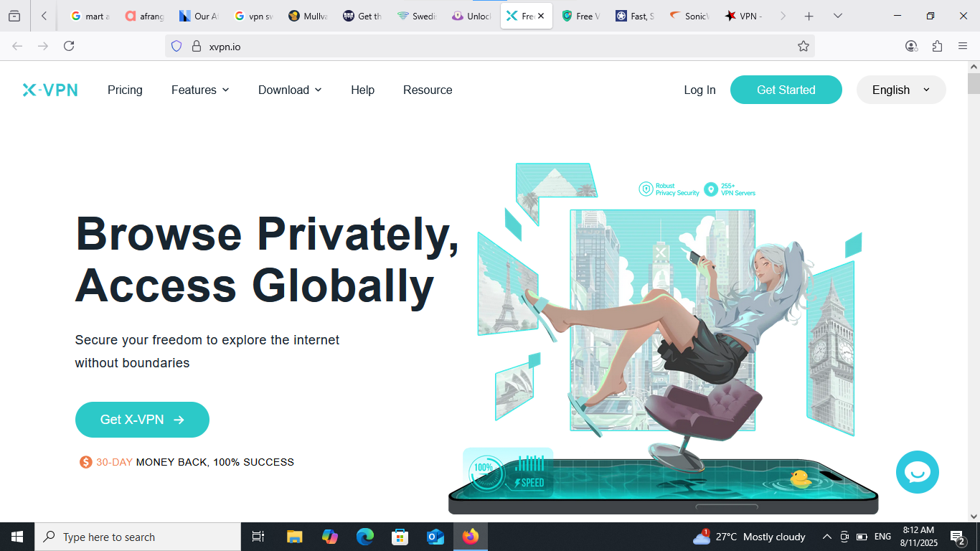Switch to the Mullvad tab
Screen dimensions: 980x551
(x=308, y=16)
